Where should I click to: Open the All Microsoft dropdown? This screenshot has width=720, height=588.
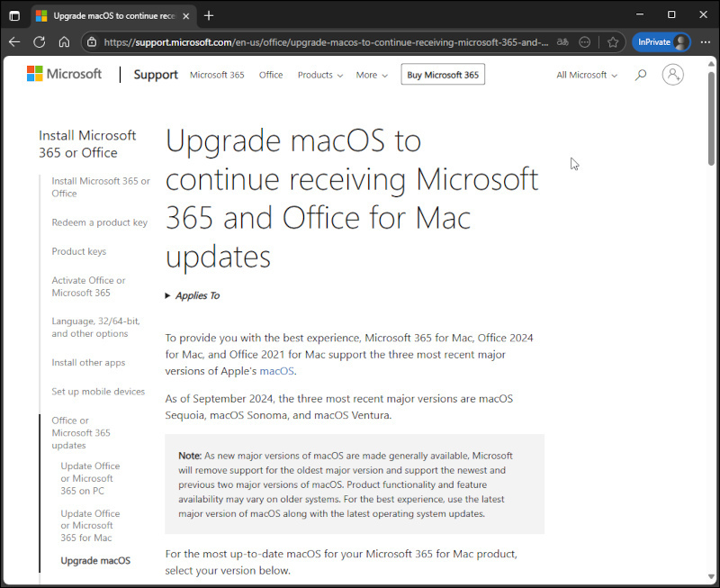587,75
